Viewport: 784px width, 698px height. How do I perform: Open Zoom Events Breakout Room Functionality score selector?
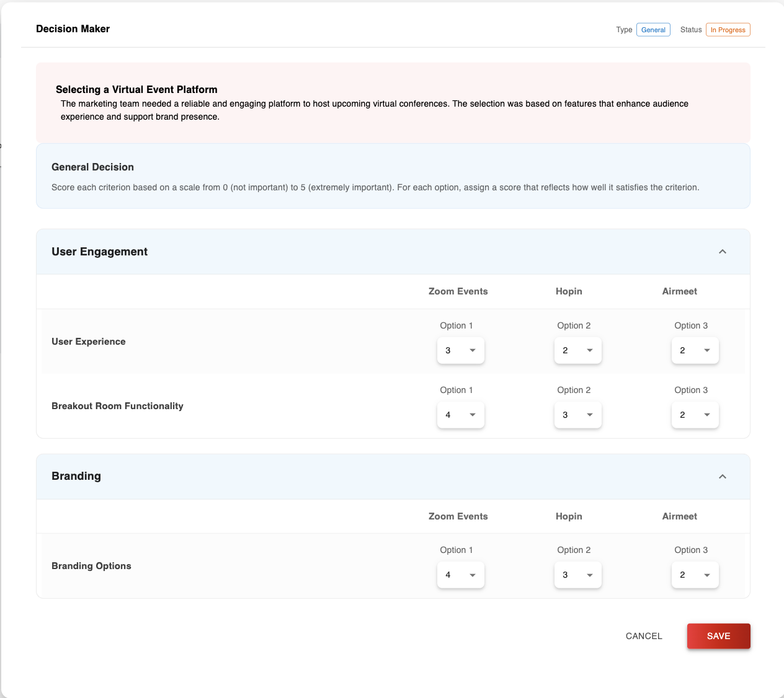(x=460, y=415)
